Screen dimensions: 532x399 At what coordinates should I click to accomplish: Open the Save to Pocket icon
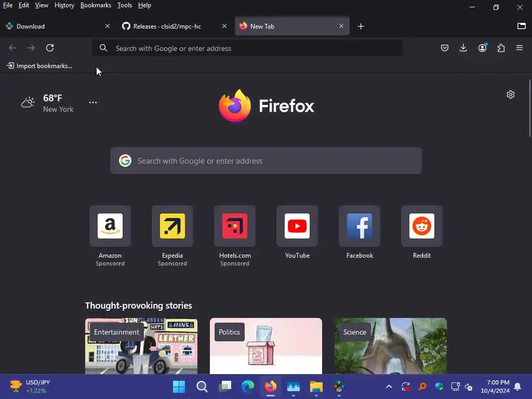(445, 48)
